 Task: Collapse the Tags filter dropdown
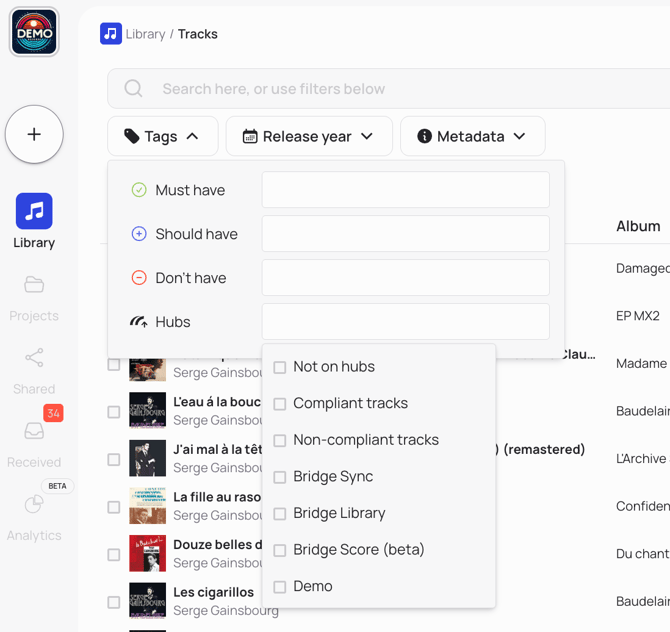pos(163,136)
